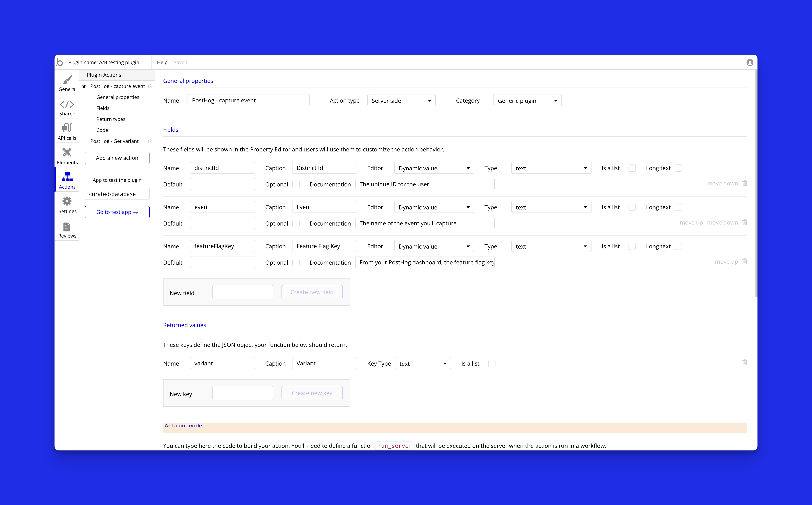The height and width of the screenshot is (505, 812).
Task: Select Return types in action tree
Action: coord(111,119)
